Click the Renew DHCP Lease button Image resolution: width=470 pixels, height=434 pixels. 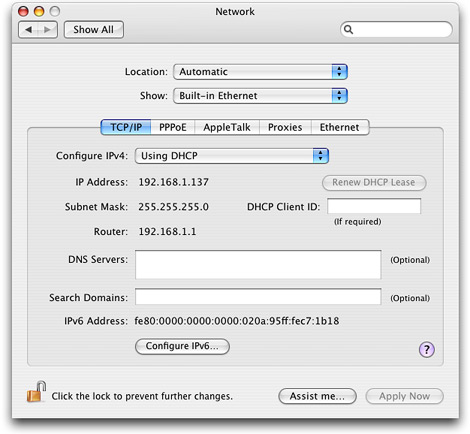click(x=374, y=183)
